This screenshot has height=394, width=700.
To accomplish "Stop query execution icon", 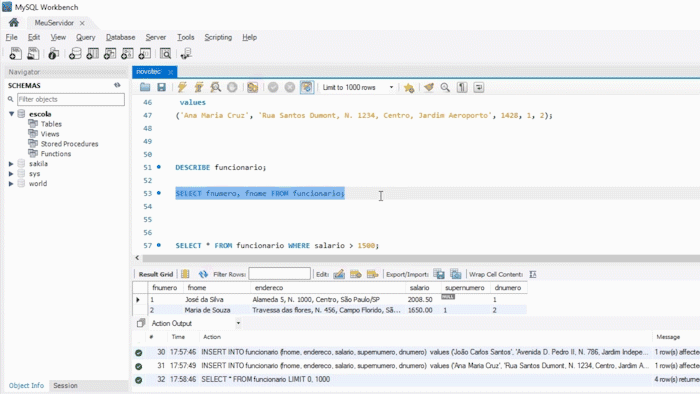I will [x=232, y=87].
